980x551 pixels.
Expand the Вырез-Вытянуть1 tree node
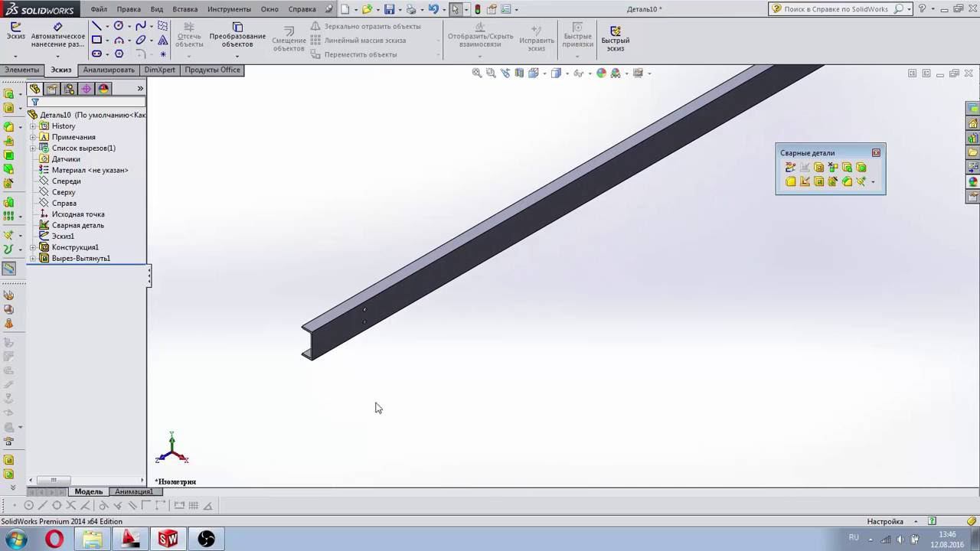click(33, 259)
